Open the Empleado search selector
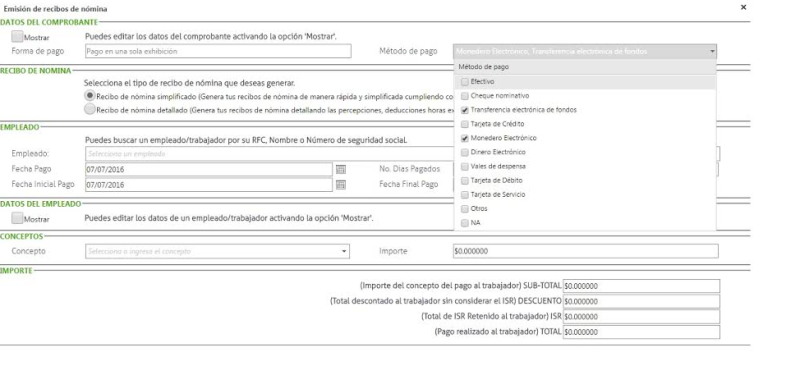The width and height of the screenshot is (800, 384). [x=269, y=153]
